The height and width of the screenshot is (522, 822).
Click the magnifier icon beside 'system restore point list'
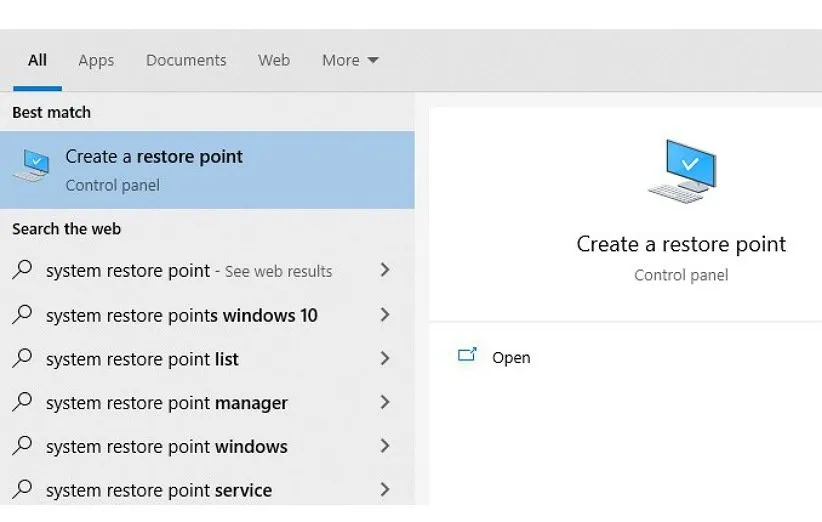pyautogui.click(x=23, y=358)
